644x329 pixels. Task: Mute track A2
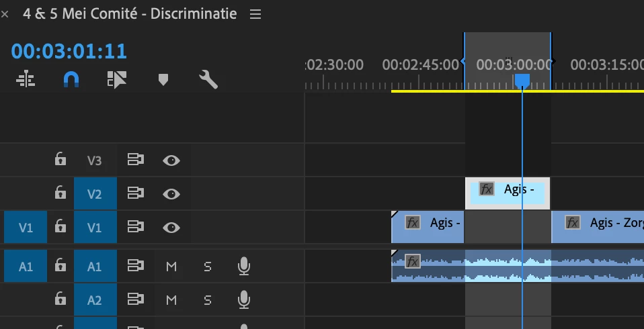click(171, 300)
